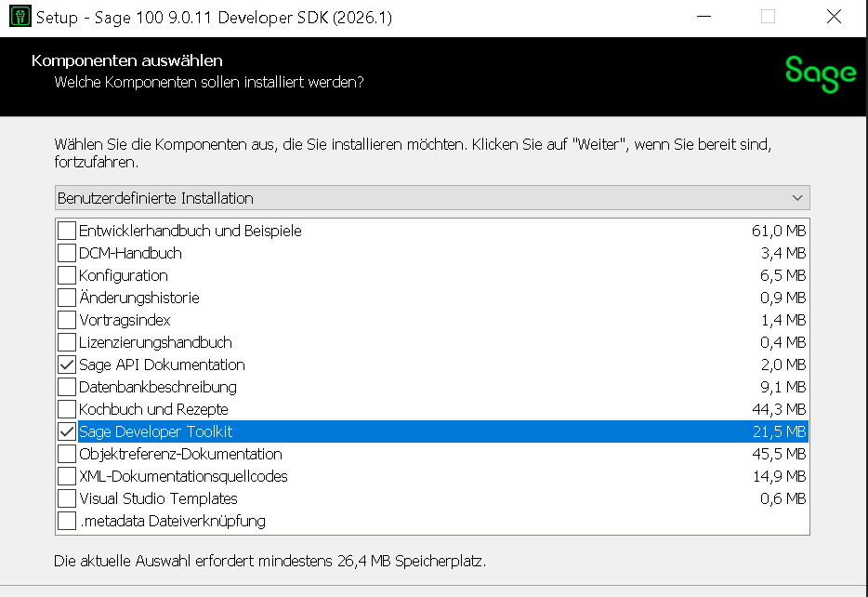Open the Benutzerdefinierte Installation dropdown

tap(432, 198)
